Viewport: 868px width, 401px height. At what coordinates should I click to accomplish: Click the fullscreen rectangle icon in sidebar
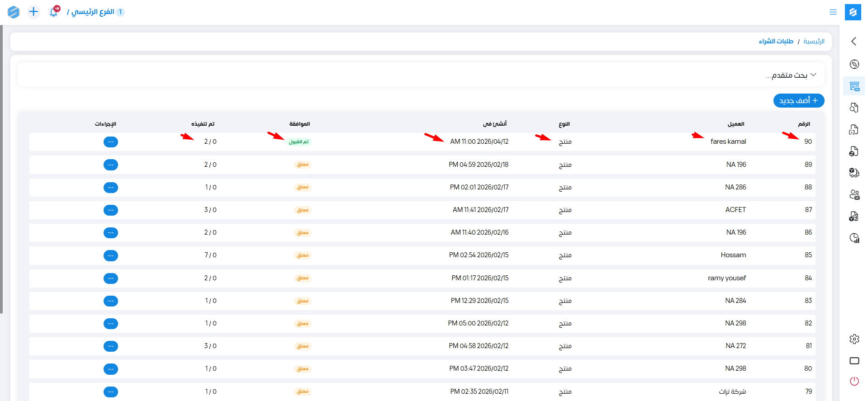pyautogui.click(x=854, y=361)
